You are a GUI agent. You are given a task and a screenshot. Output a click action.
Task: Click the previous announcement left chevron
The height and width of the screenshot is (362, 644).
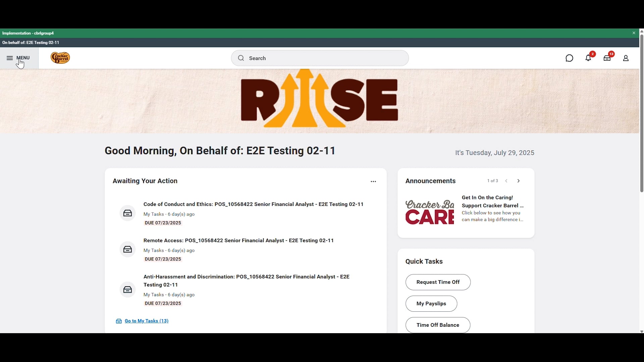[x=507, y=181]
